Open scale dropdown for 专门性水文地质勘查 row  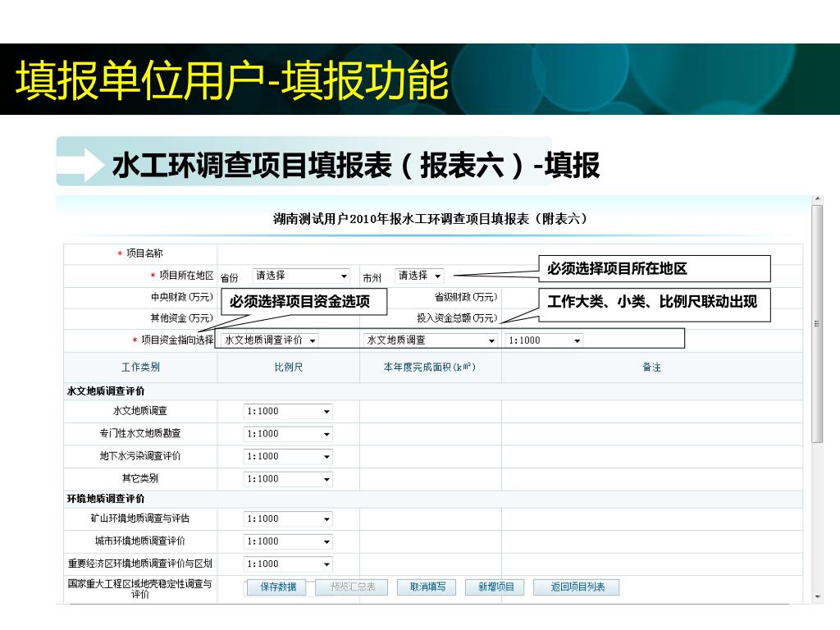tap(288, 434)
